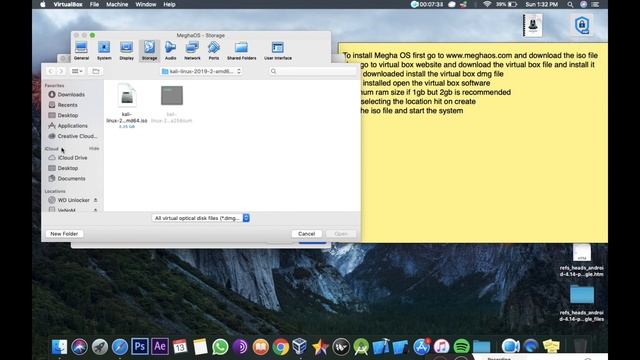Viewport: 640px width, 360px height.
Task: Click the battery status icon
Action: click(x=512, y=4)
